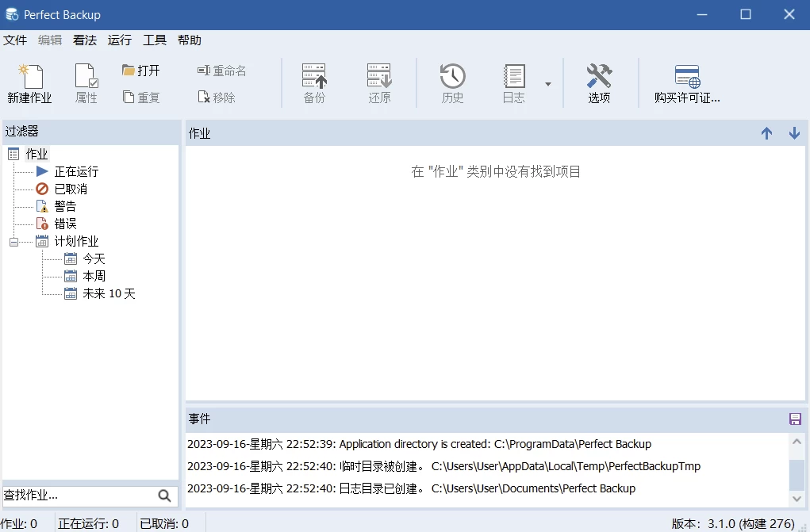Open the 历史 (History) view icon
The width and height of the screenshot is (810, 532).
coord(452,82)
